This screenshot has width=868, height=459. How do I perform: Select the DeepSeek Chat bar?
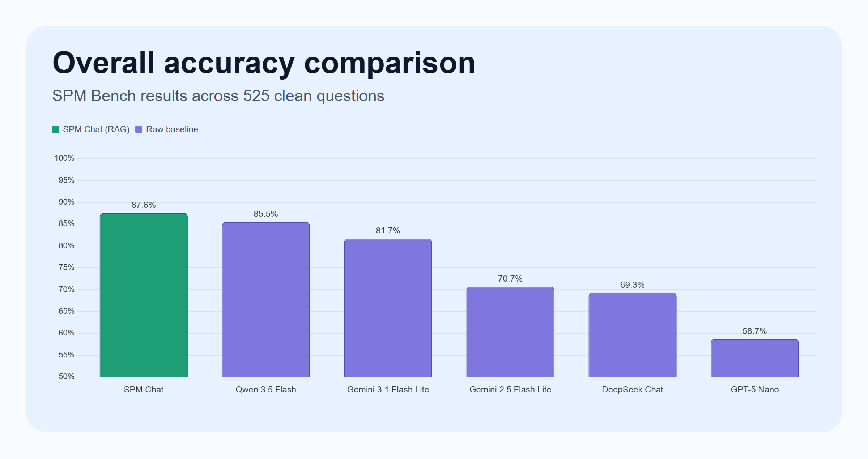pyautogui.click(x=633, y=335)
